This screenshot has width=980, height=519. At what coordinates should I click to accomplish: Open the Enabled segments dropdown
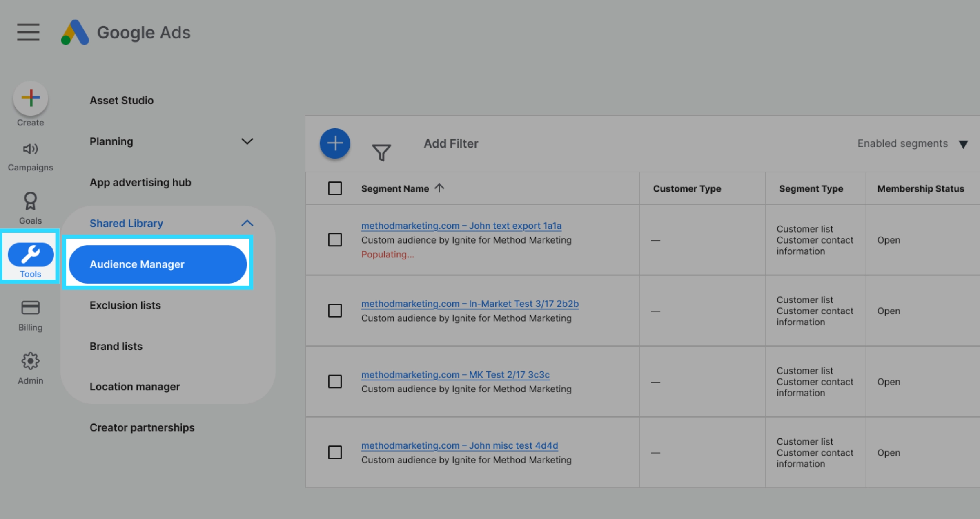pos(912,143)
